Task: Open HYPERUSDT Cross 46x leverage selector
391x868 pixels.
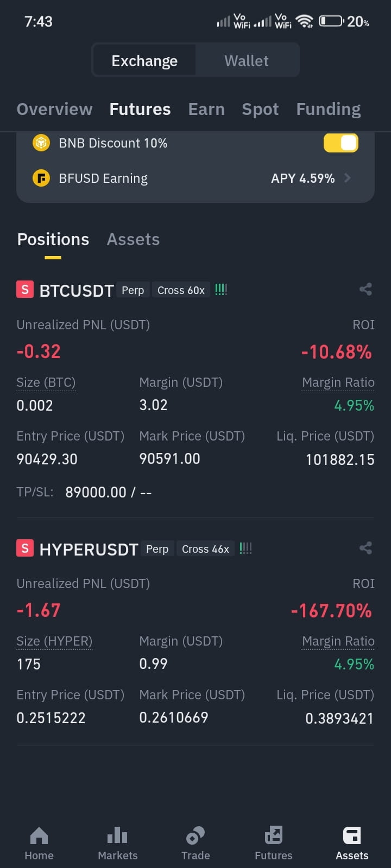Action: [205, 549]
